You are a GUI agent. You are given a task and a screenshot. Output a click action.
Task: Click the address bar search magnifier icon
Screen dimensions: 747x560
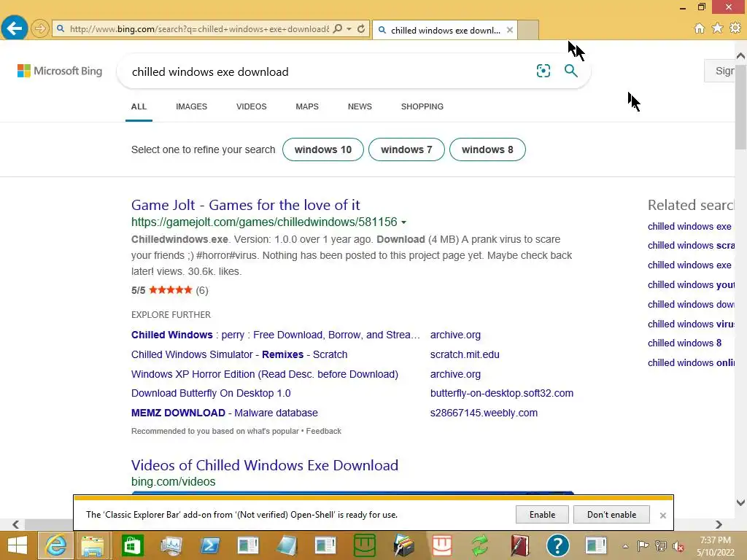pos(337,28)
